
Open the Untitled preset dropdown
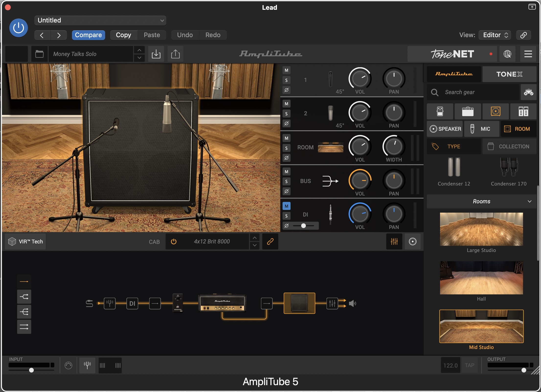(x=100, y=20)
